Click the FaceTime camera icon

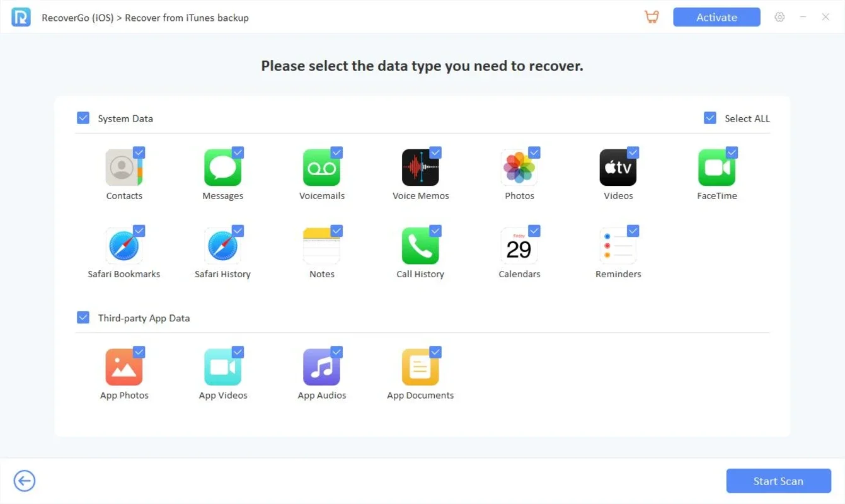click(x=717, y=168)
